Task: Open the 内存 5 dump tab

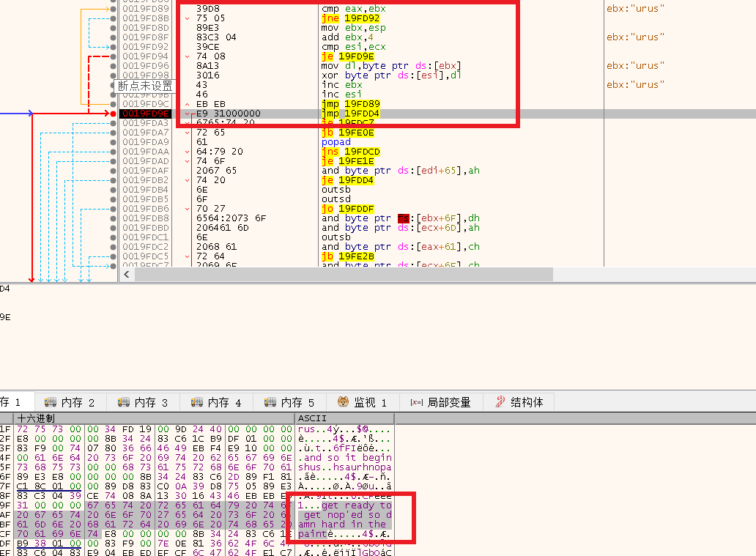Action: point(290,402)
